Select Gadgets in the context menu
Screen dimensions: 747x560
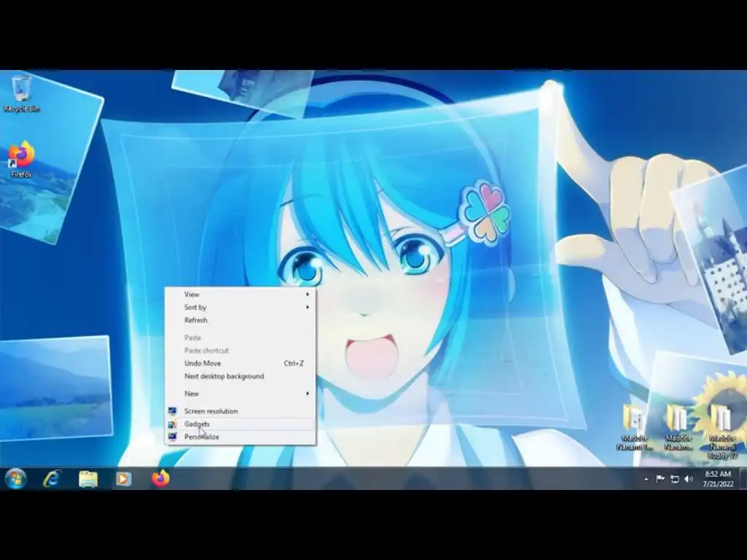coord(240,424)
